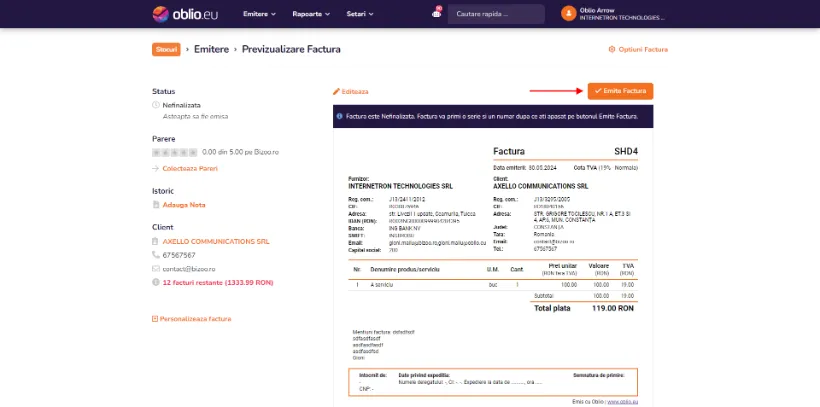Select invoice series SHD4
This screenshot has width=820, height=407.
[626, 152]
